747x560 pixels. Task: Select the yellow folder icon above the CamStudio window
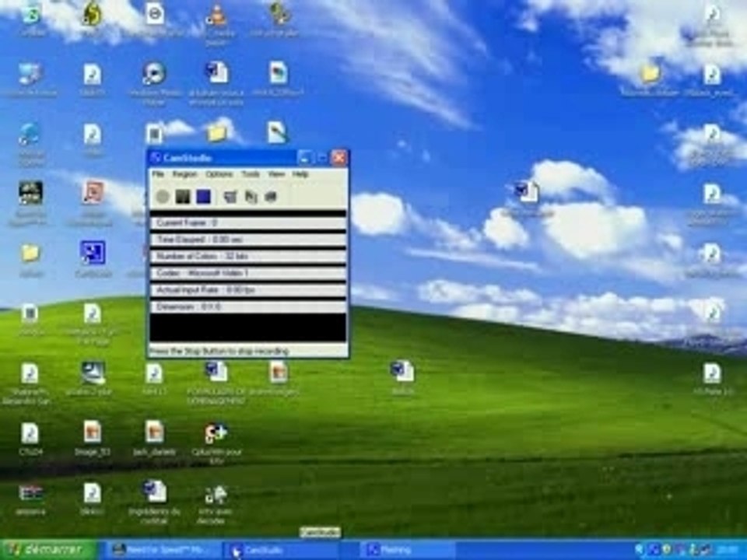click(217, 133)
